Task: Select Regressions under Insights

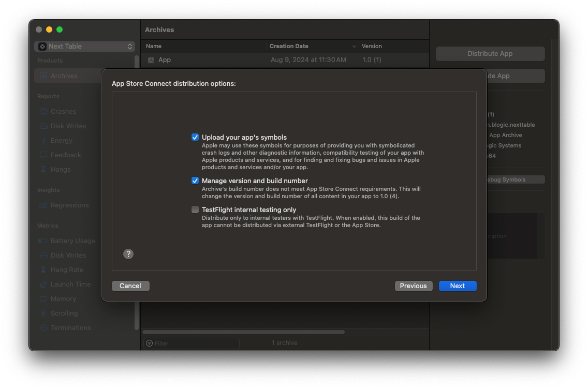Action: click(69, 205)
